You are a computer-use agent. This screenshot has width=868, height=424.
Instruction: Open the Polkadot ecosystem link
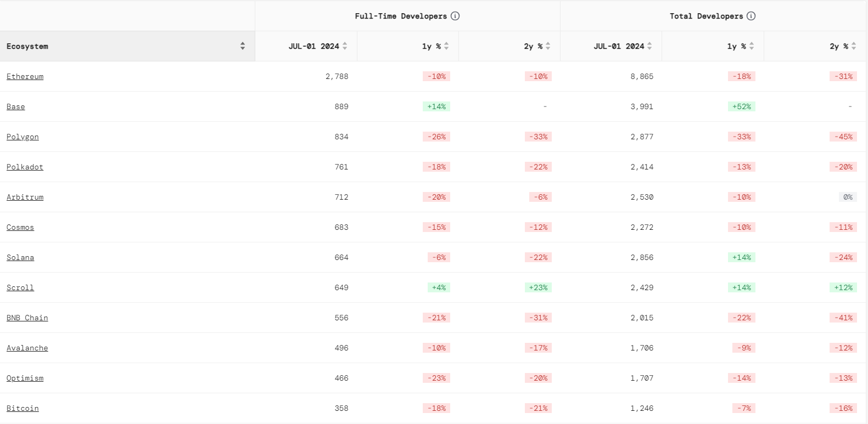click(25, 167)
